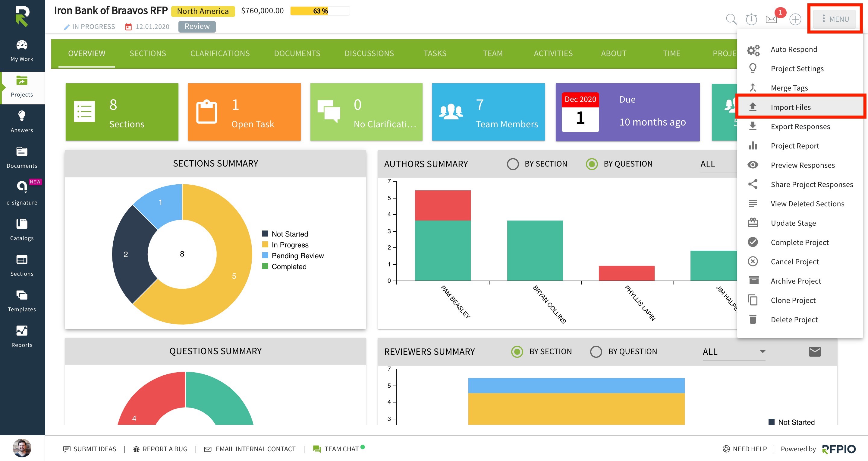Switch to the SECTIONS tab
This screenshot has height=461, width=868.
pos(148,53)
